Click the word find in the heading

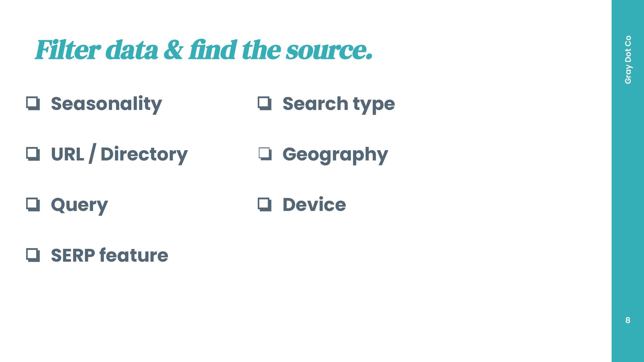tap(213, 50)
